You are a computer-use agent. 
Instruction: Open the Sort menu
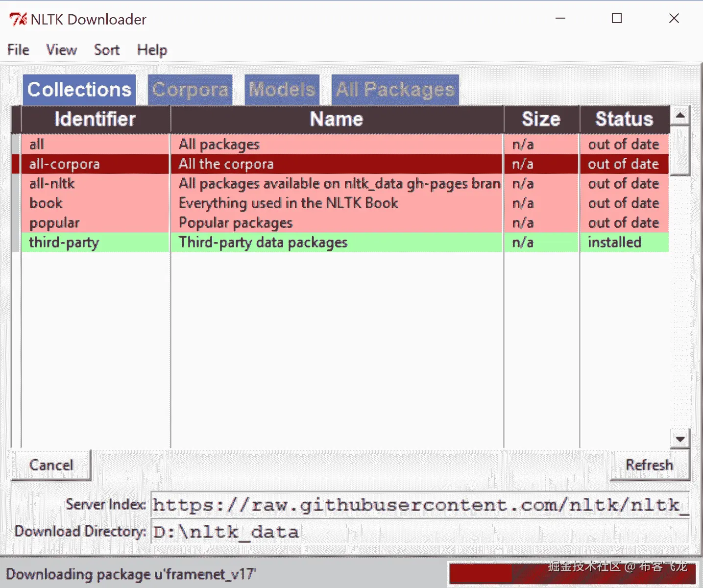point(106,50)
